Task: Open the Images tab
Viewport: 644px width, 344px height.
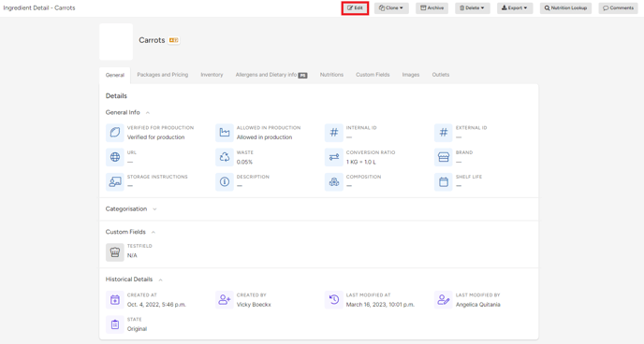Action: click(411, 75)
